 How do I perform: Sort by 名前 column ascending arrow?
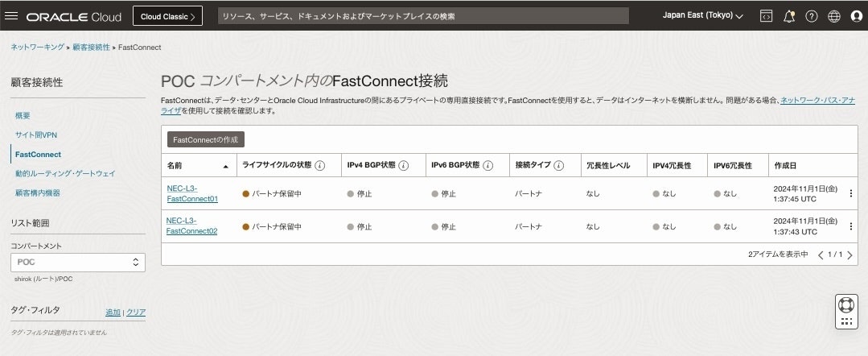[x=226, y=166]
